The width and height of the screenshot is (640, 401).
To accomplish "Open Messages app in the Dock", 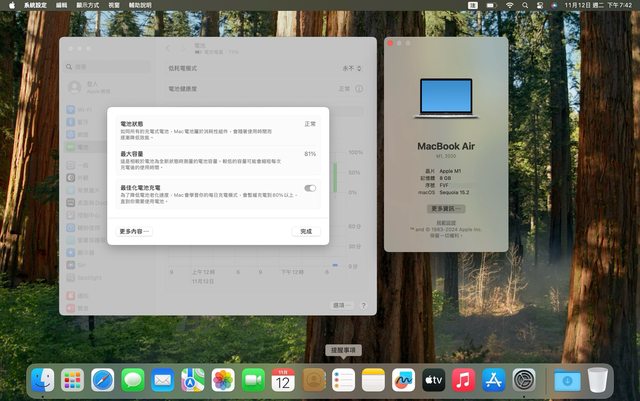I will point(133,380).
